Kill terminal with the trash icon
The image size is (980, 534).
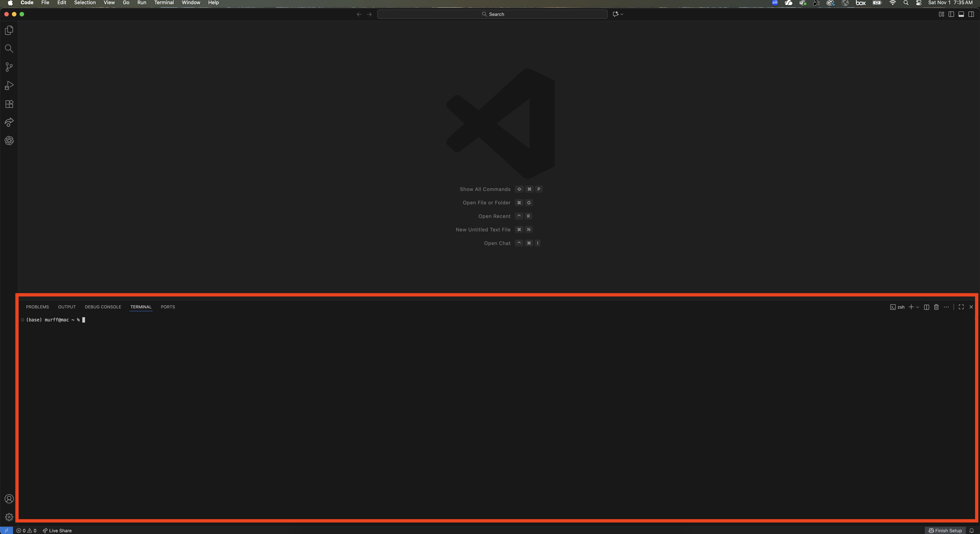(x=936, y=307)
